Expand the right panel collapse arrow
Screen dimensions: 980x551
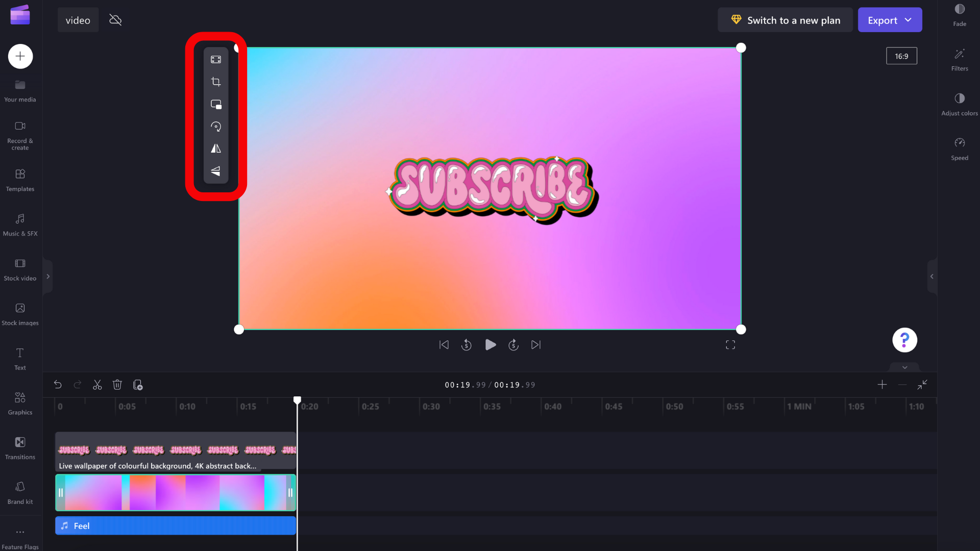pos(932,277)
